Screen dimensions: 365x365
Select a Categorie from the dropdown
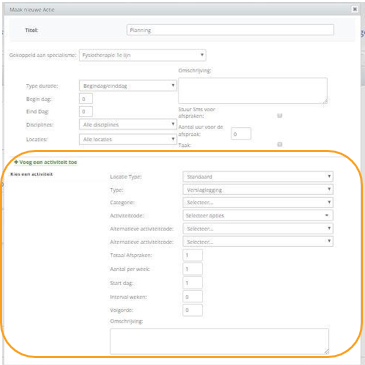(258, 202)
